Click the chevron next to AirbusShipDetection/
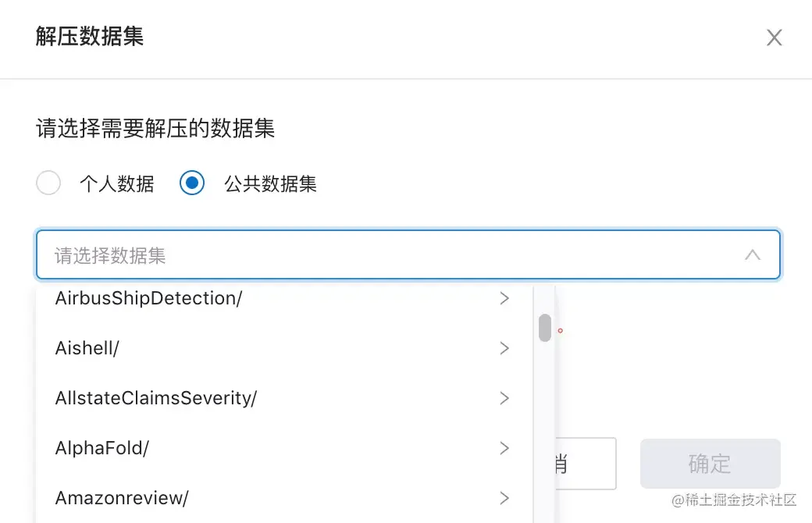The height and width of the screenshot is (523, 812). pos(504,298)
